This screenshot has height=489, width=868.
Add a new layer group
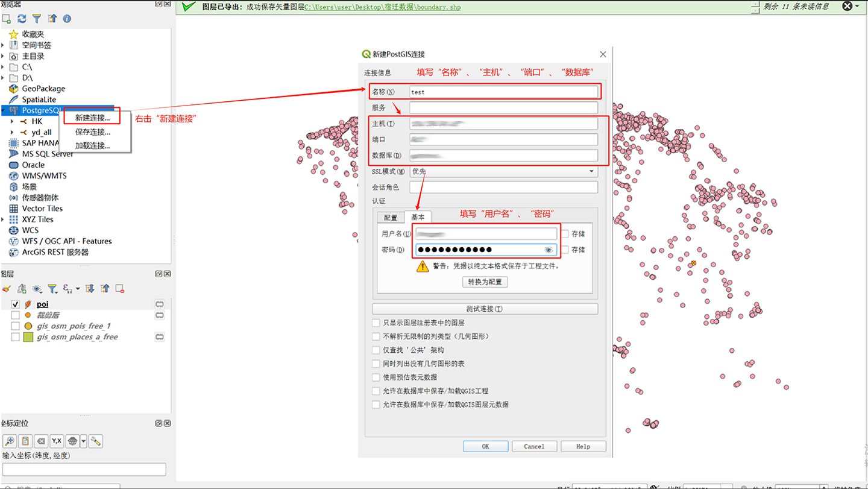click(x=21, y=288)
